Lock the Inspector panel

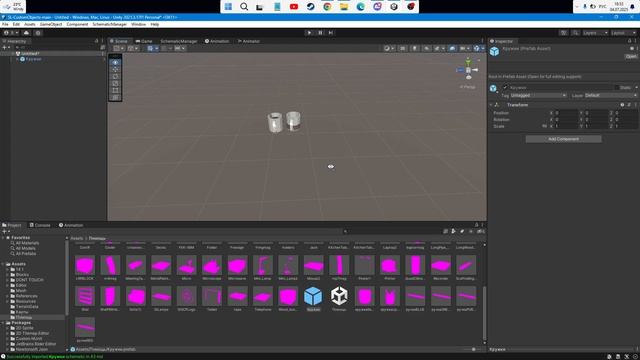(x=629, y=41)
